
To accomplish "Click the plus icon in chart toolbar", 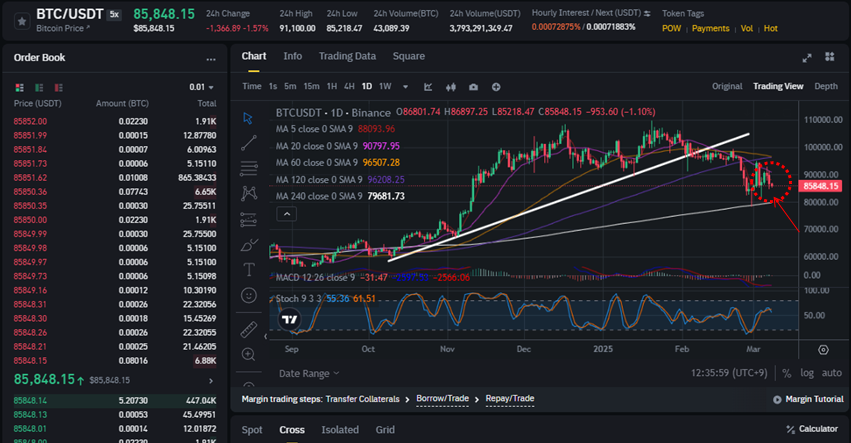I will (x=496, y=87).
